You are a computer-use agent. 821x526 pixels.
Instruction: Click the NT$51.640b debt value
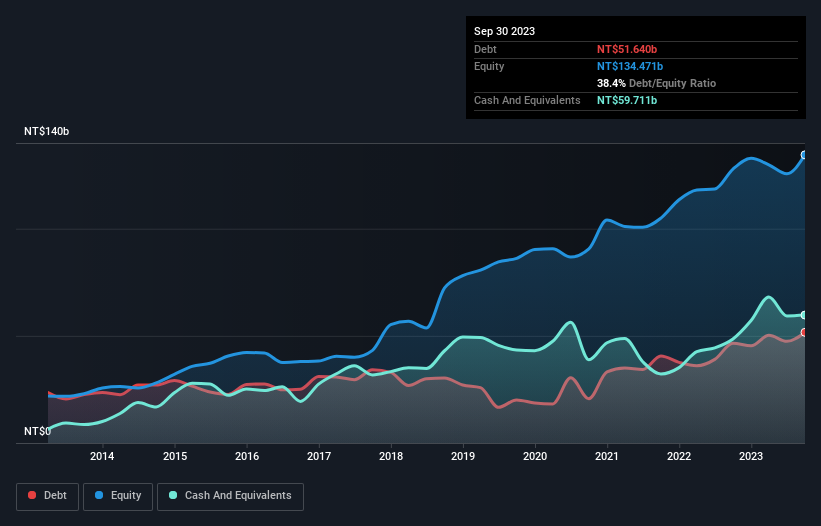[627, 49]
